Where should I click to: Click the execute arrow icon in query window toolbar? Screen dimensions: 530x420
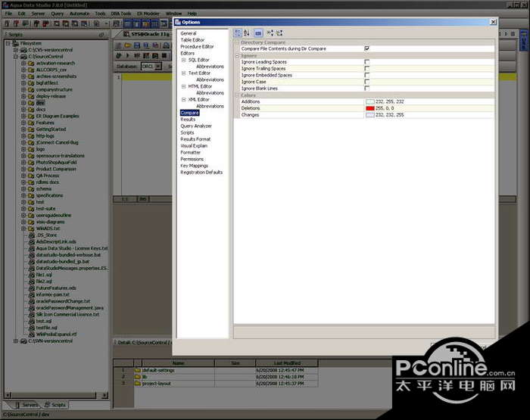(128, 55)
